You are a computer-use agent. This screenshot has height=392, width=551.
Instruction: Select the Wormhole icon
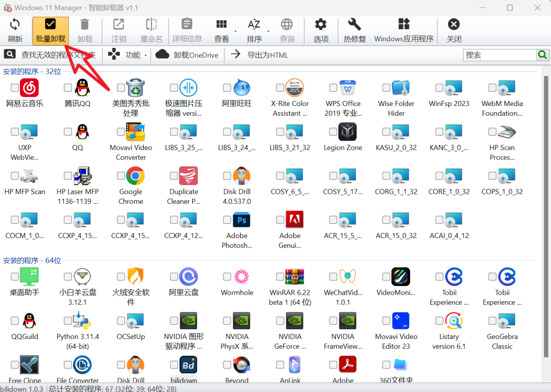coord(241,277)
